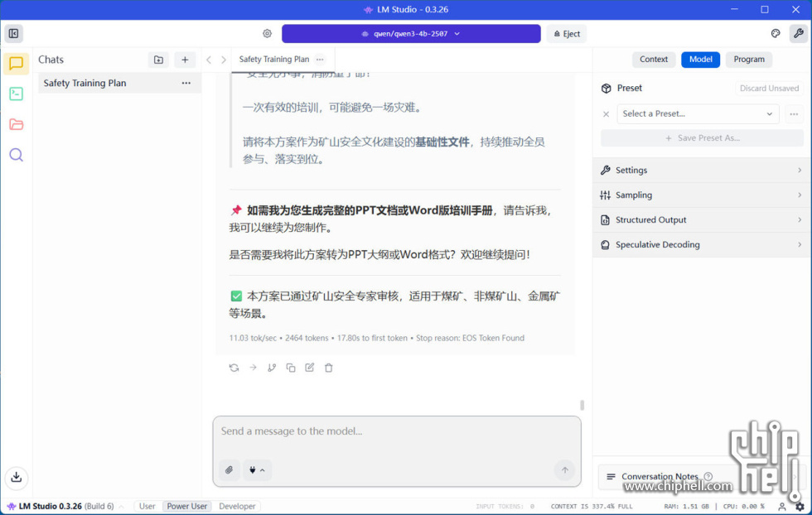
Task: Open options for Safety Training Plan chat
Action: [x=186, y=83]
